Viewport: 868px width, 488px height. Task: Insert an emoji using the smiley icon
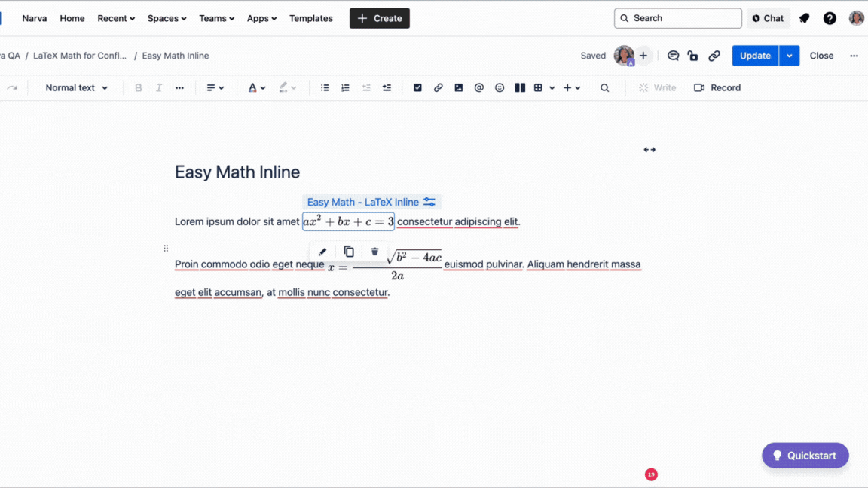pyautogui.click(x=500, y=87)
